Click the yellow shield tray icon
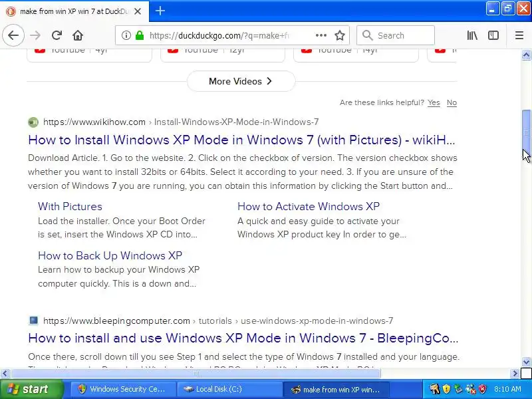 pos(446,389)
